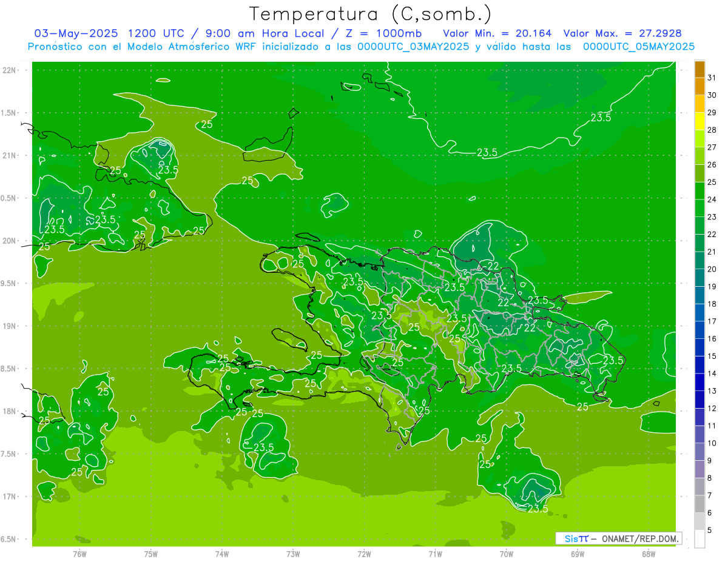Click the 68W longitude label
Image resolution: width=728 pixels, height=562 pixels.
(x=649, y=554)
